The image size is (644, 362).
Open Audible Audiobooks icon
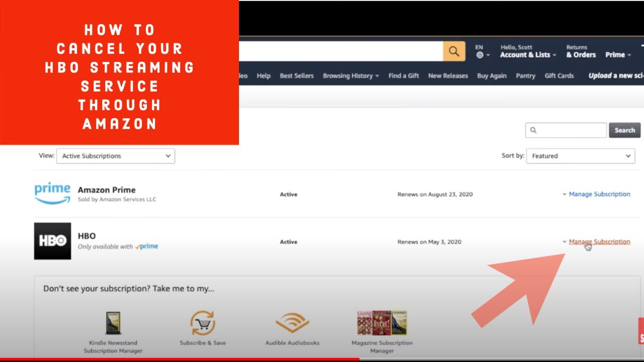(x=292, y=323)
